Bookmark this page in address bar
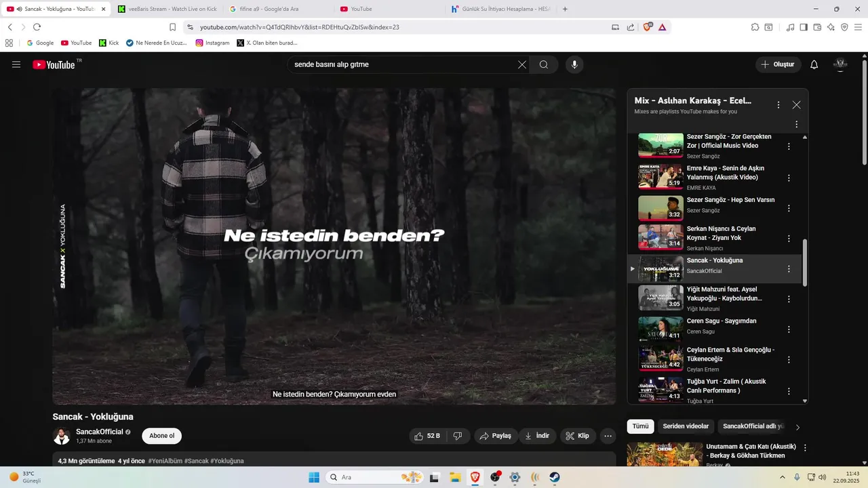This screenshot has height=488, width=868. [x=172, y=27]
